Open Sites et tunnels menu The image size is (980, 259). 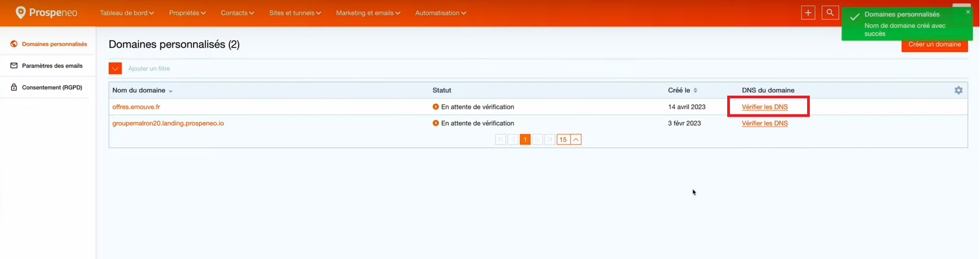295,13
